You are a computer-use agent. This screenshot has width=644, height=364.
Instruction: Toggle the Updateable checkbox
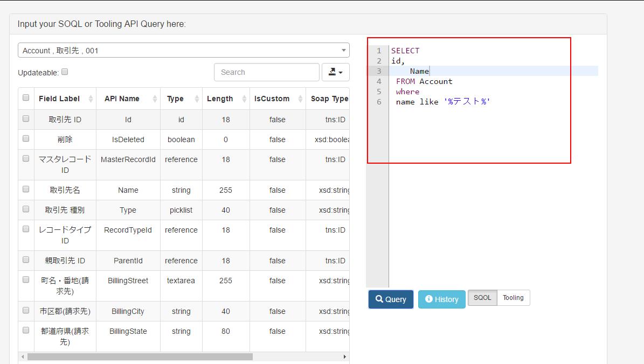[65, 72]
